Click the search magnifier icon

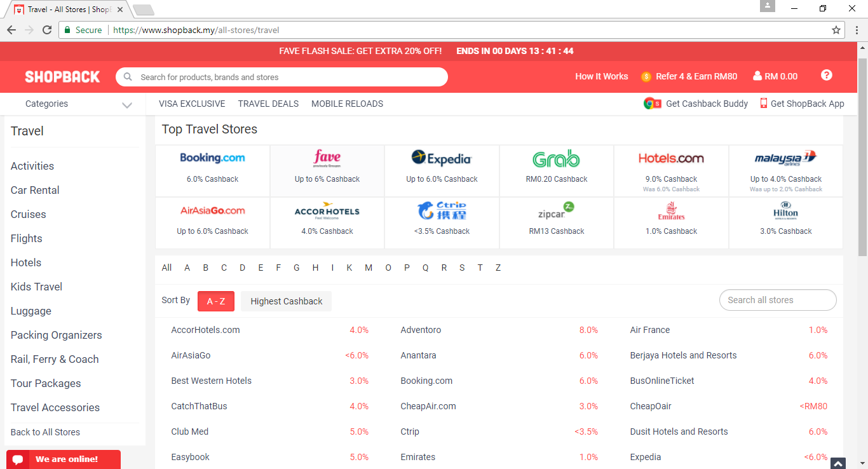pos(128,77)
